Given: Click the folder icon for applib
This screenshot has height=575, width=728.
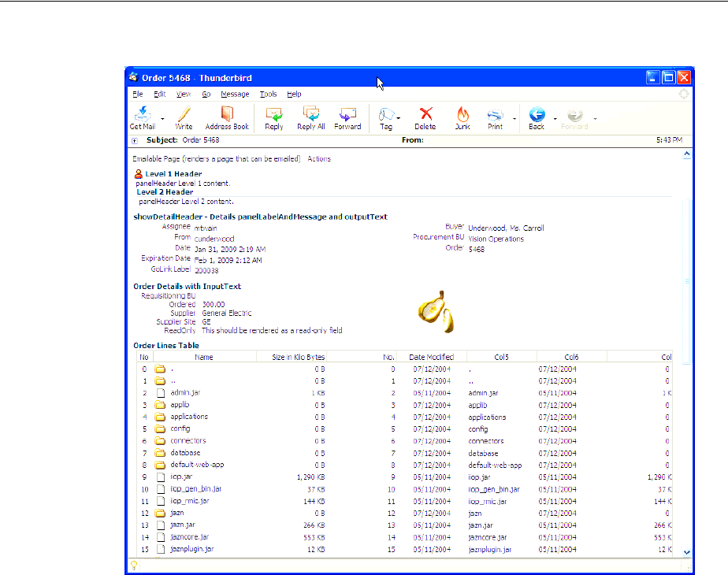Looking at the screenshot, I should (x=160, y=405).
